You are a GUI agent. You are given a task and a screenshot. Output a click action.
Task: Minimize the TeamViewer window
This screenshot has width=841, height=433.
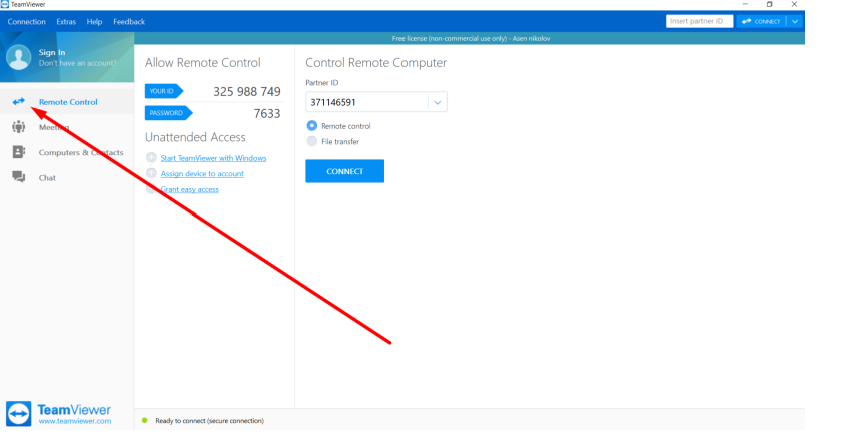[x=745, y=4]
